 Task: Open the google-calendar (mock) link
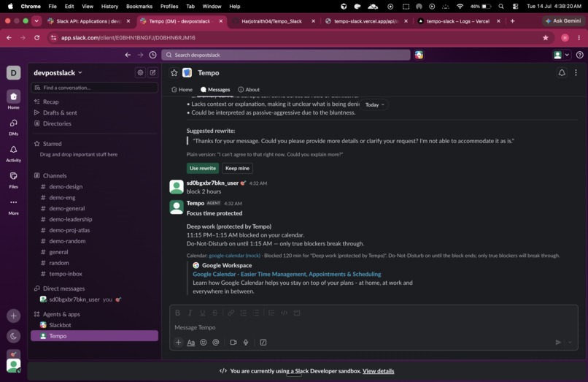[x=234, y=256]
